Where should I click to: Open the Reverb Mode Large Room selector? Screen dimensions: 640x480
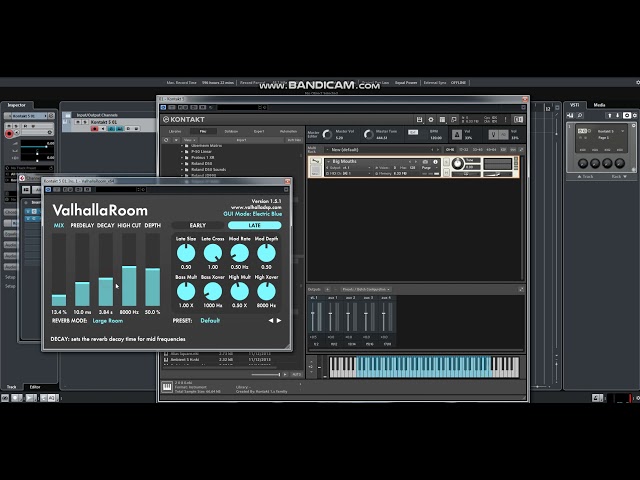point(108,321)
